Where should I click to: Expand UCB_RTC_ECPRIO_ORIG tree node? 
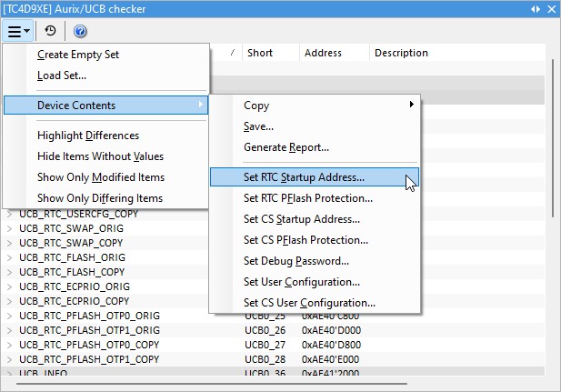click(10, 286)
